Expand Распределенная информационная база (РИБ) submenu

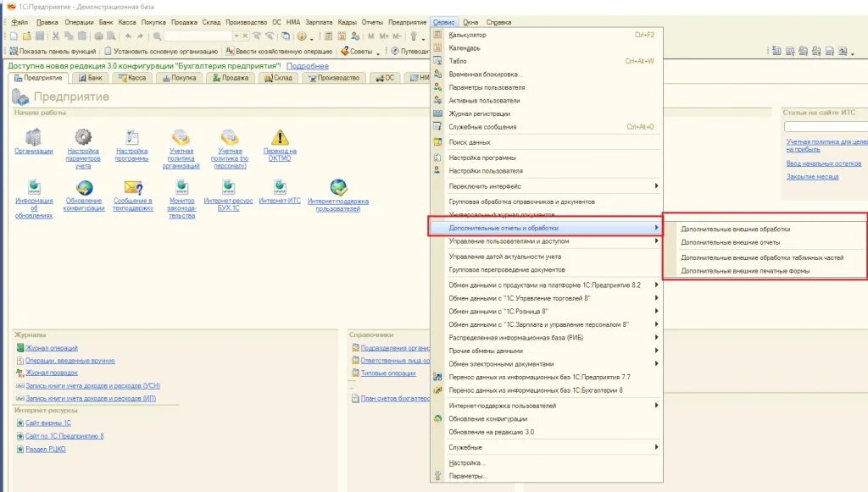tap(547, 337)
